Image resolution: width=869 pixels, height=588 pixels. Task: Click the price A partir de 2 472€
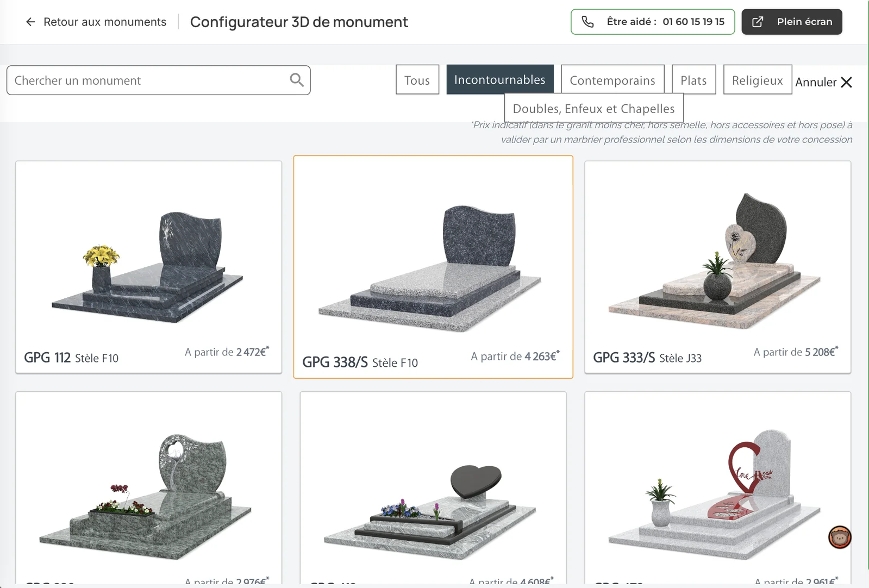click(227, 352)
